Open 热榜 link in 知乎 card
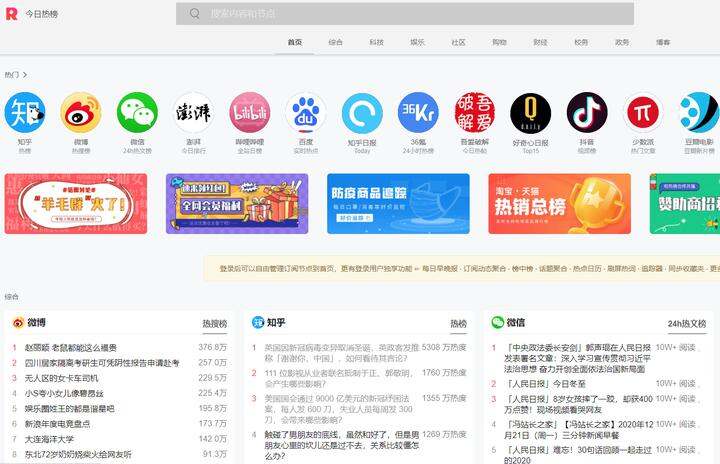This screenshot has height=464, width=720. [458, 323]
